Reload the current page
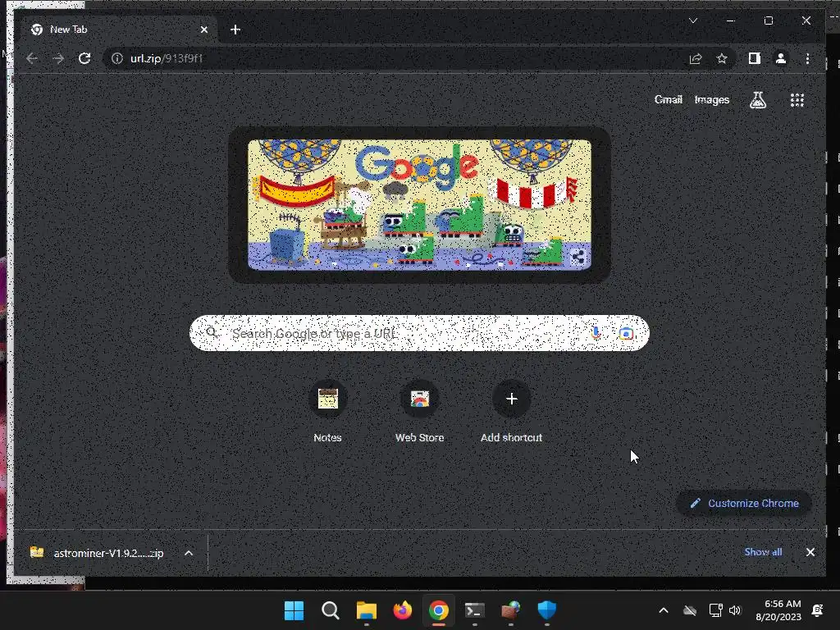Image resolution: width=840 pixels, height=630 pixels. click(x=84, y=58)
